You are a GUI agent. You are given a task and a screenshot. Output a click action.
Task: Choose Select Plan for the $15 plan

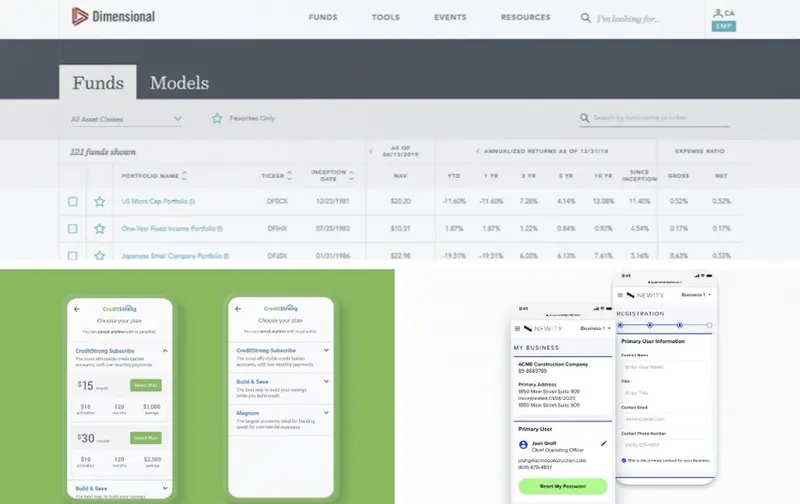click(146, 385)
